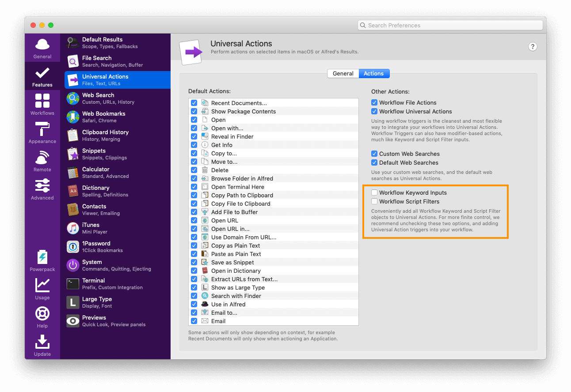
Task: Disable the Custom Web Searches checkbox
Action: click(x=374, y=154)
